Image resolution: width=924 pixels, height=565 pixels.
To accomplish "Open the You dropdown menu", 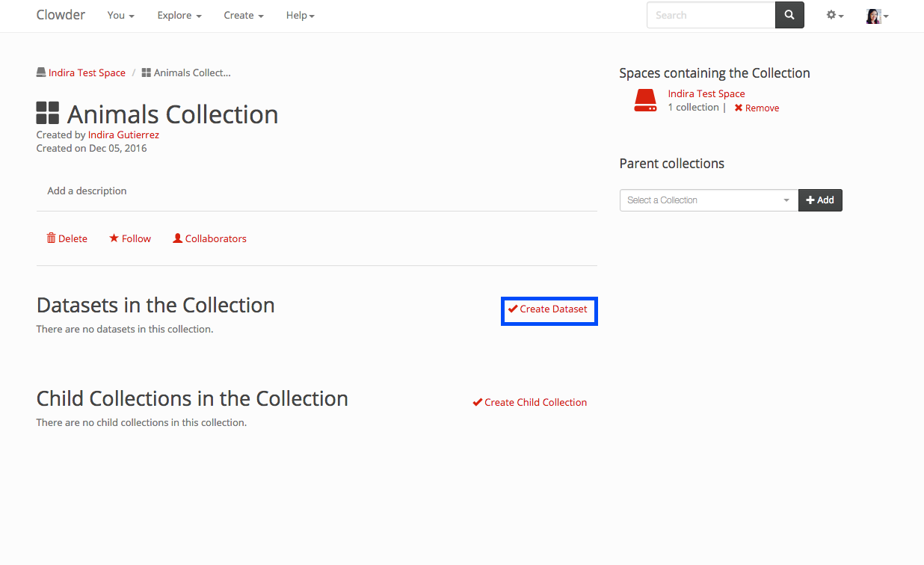I will 120,15.
